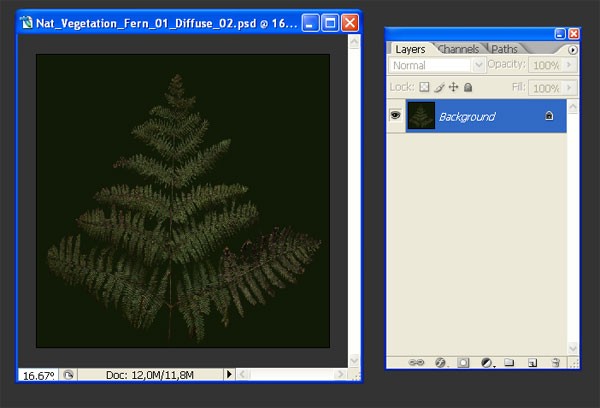This screenshot has height=408, width=600.
Task: Open the document info arrow menu
Action: (229, 374)
